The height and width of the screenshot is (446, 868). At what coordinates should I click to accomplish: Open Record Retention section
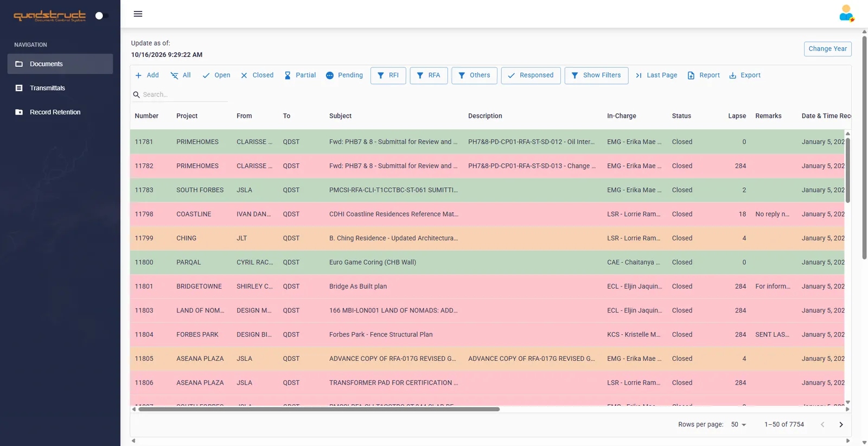pos(60,112)
